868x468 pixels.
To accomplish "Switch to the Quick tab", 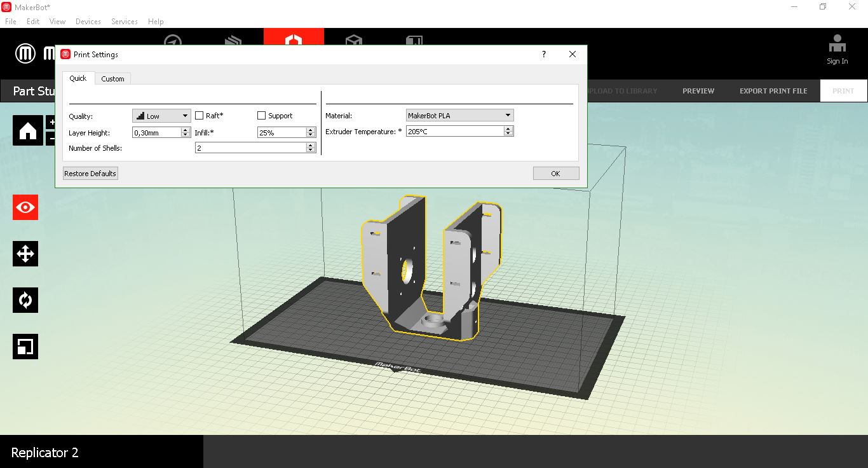I will [x=78, y=78].
